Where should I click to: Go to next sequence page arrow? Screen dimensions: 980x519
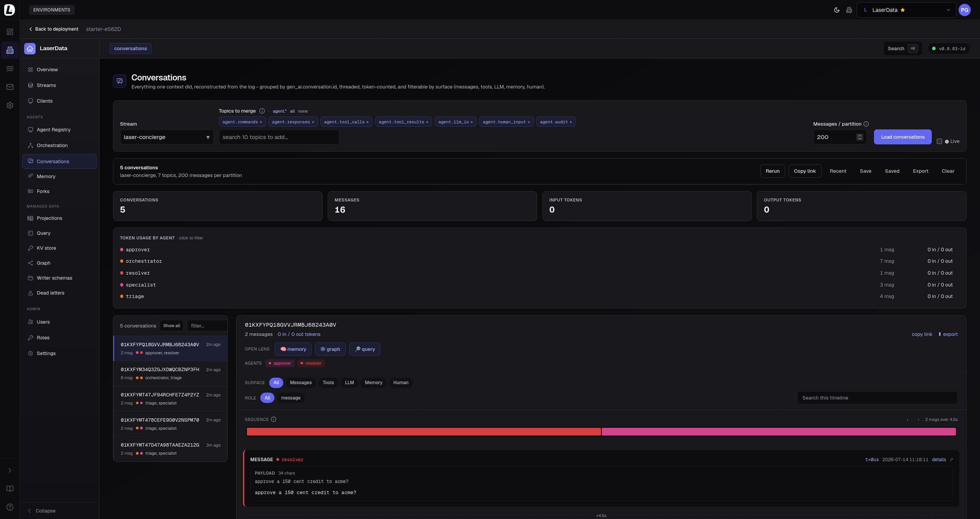click(919, 420)
